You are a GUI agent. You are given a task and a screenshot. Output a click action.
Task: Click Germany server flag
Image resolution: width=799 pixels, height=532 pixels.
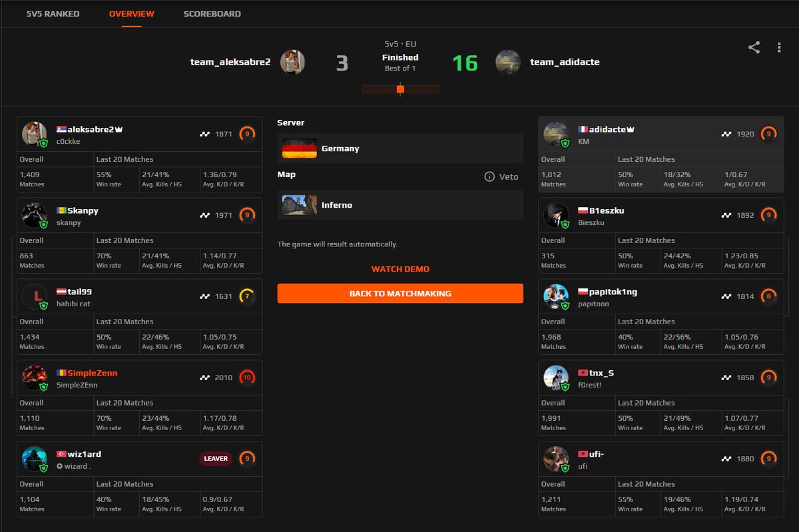click(300, 148)
